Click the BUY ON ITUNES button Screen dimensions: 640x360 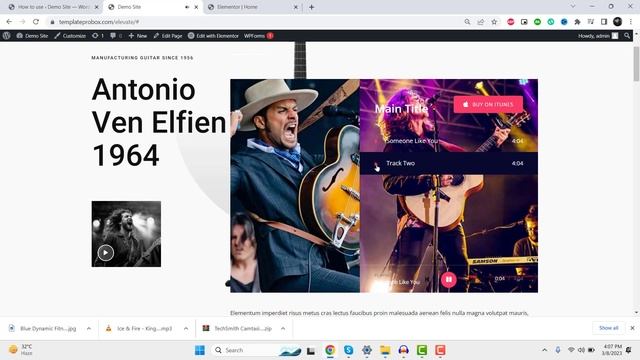(488, 104)
